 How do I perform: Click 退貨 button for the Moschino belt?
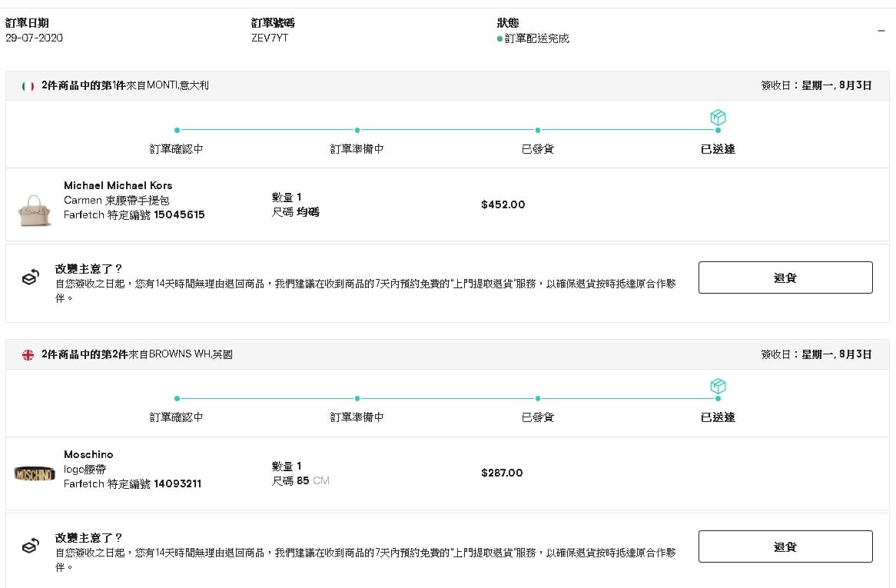click(785, 546)
